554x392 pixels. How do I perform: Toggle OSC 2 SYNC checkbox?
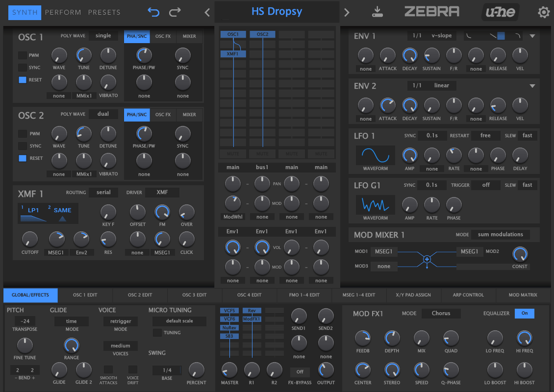22,146
